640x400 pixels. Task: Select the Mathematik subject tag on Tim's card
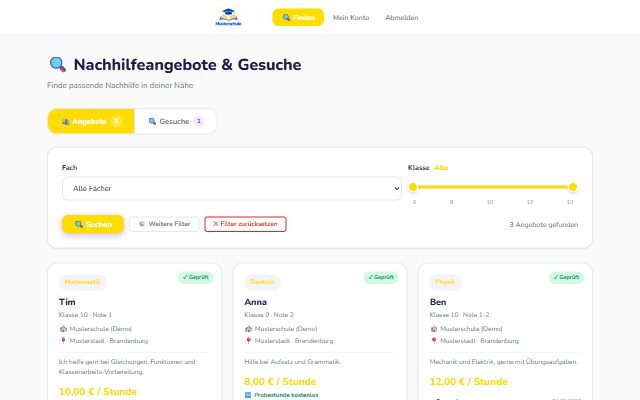click(x=82, y=282)
